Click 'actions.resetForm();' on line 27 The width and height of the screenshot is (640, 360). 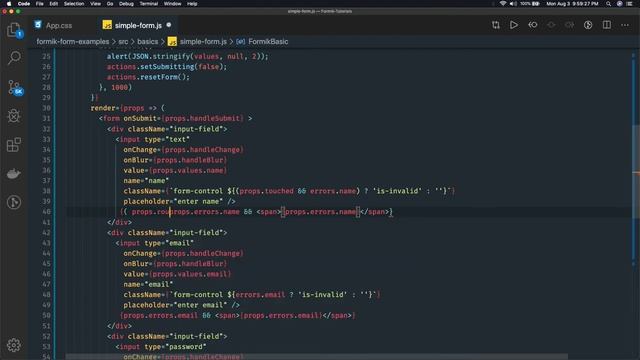point(148,77)
